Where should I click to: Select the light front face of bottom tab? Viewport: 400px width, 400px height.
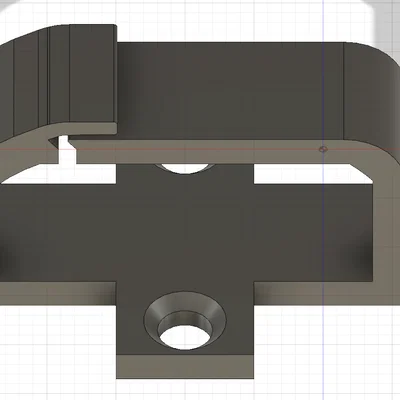(x=185, y=366)
